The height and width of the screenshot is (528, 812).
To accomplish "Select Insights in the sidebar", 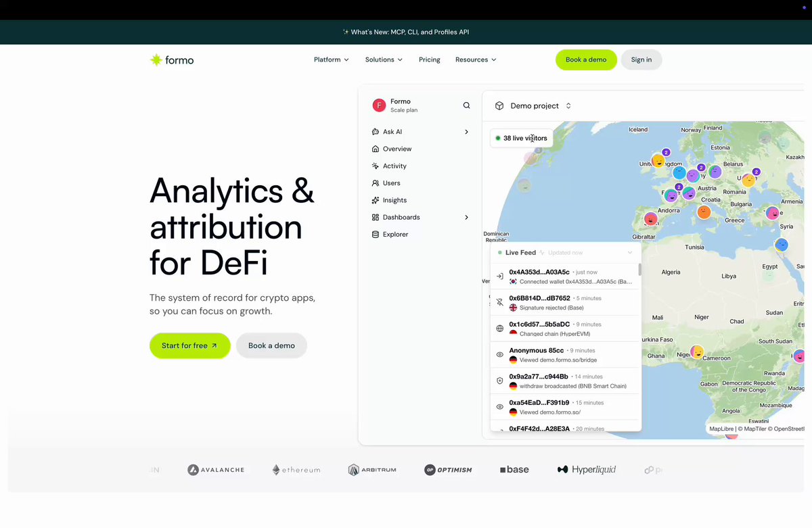I will [x=394, y=200].
